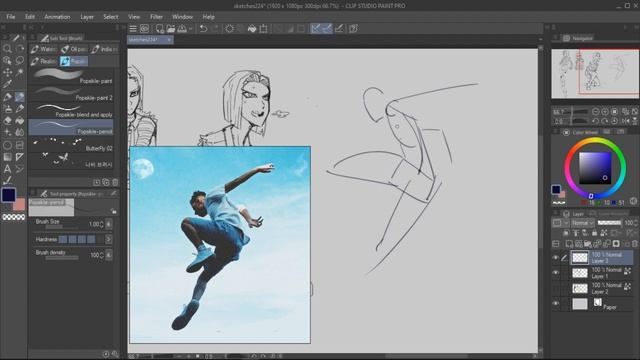
Task: Open the Help menu
Action: (x=209, y=17)
